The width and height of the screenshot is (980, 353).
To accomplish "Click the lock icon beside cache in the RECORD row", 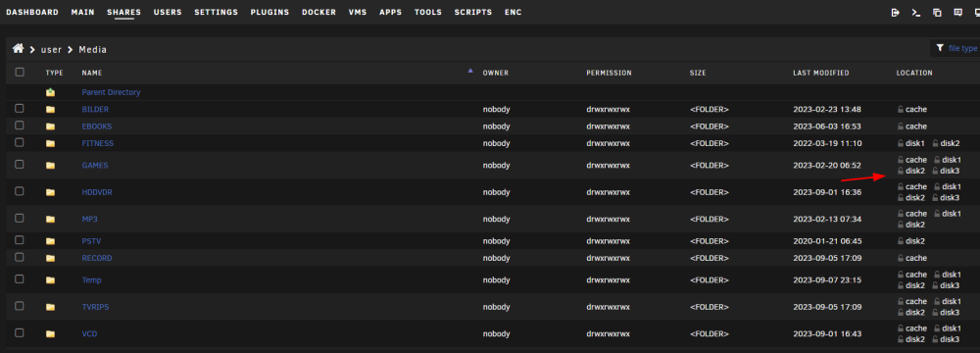I will pos(901,258).
